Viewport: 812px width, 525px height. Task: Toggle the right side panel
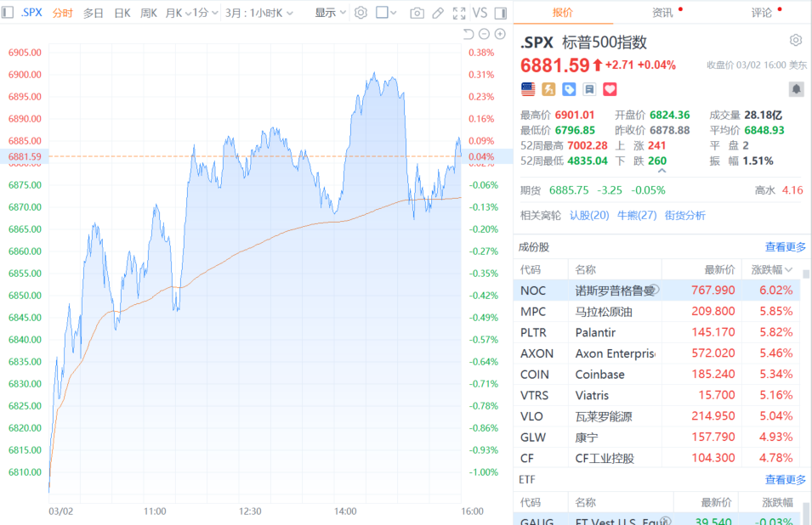pos(501,13)
